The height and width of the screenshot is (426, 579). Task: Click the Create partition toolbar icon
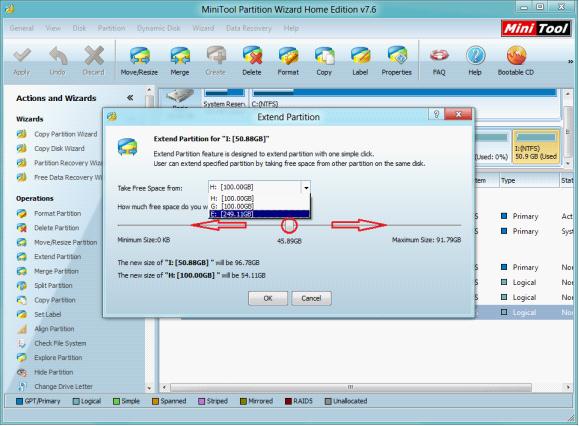pyautogui.click(x=216, y=62)
